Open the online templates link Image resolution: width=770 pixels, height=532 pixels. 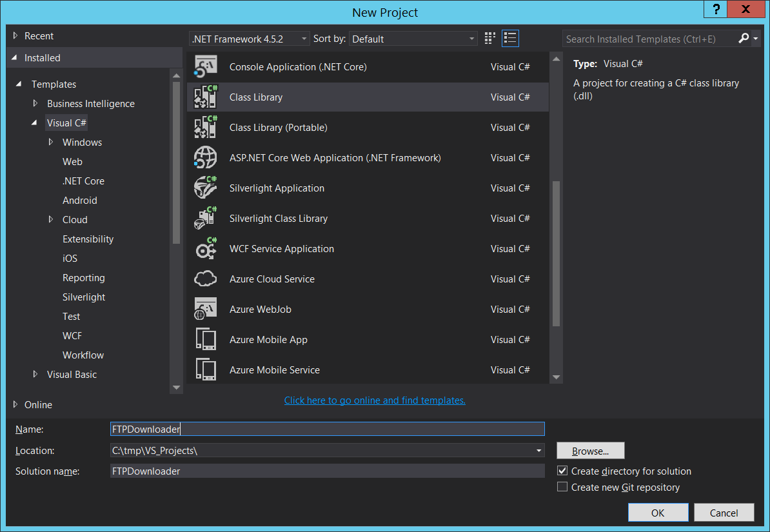pyautogui.click(x=375, y=400)
